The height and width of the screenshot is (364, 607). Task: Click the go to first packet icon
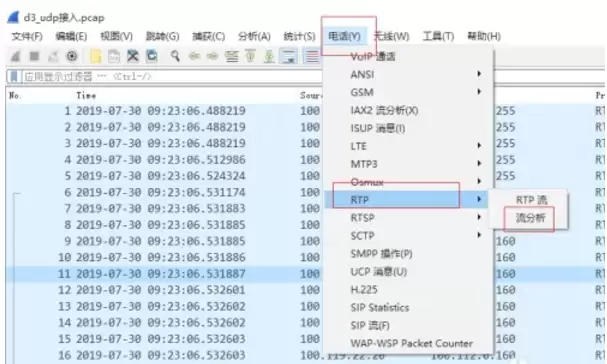(x=250, y=57)
